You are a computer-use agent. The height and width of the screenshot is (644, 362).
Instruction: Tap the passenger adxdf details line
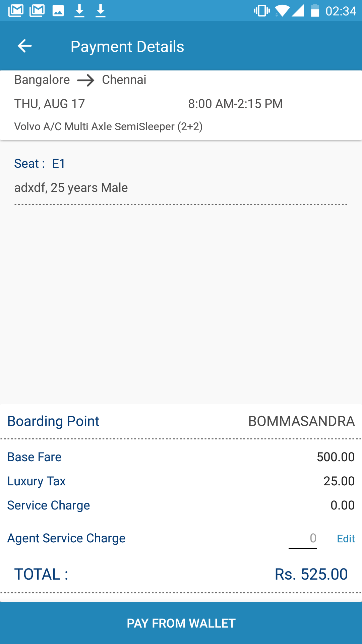pyautogui.click(x=71, y=188)
